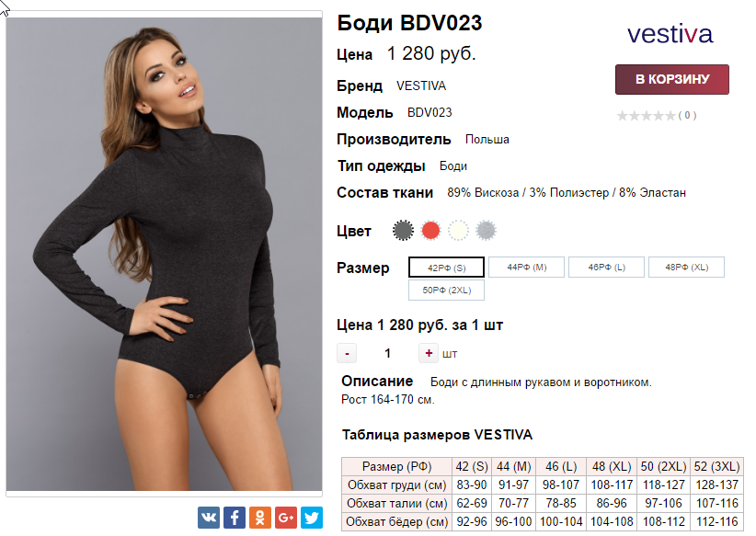Share product on Twitter
The image size is (756, 536).
tap(312, 518)
